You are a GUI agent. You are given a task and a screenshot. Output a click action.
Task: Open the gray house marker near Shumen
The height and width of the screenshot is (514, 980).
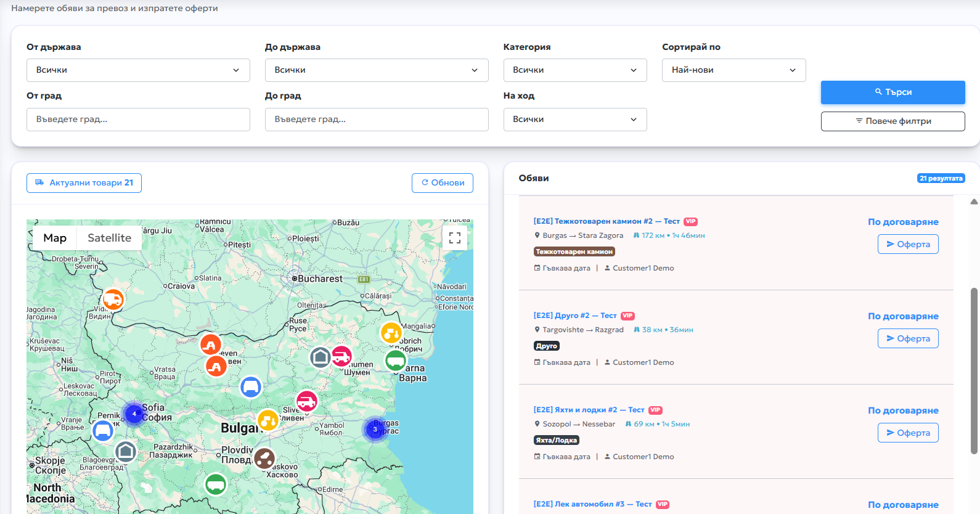[321, 357]
